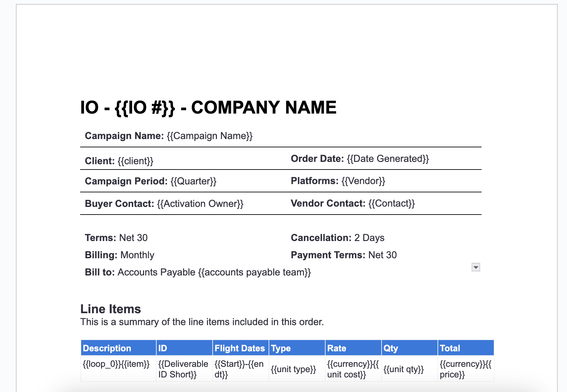Image resolution: width=567 pixels, height=392 pixels.
Task: Select the {{Date Generated}} placeholder
Action: tap(388, 159)
